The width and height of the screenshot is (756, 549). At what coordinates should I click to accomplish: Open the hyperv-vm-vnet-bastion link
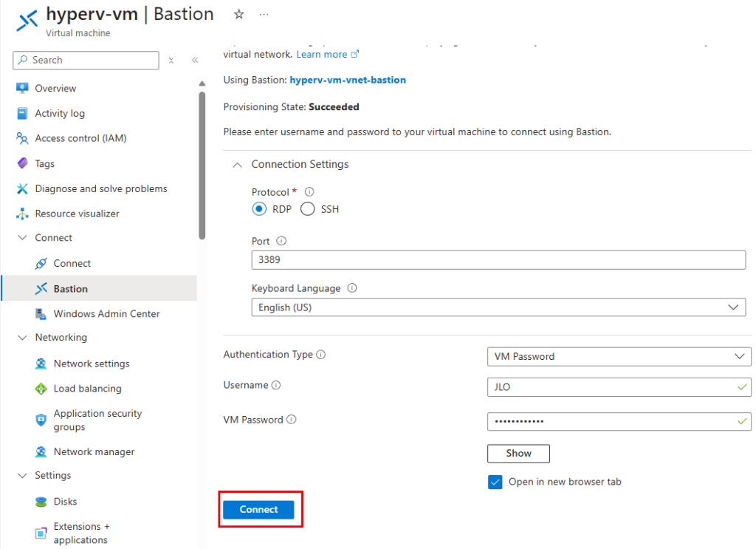(x=348, y=80)
